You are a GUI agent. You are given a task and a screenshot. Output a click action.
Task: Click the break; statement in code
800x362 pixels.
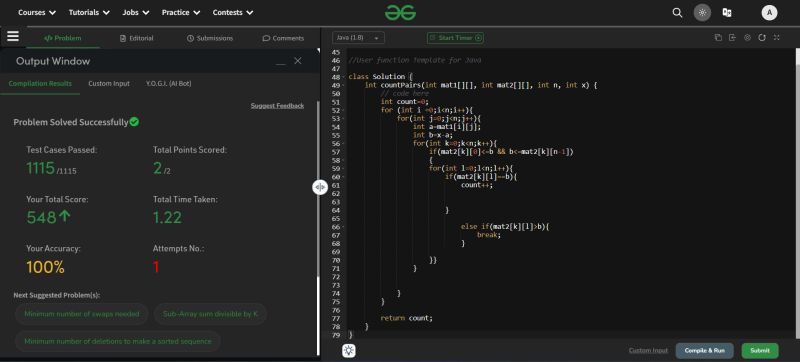pyautogui.click(x=489, y=235)
